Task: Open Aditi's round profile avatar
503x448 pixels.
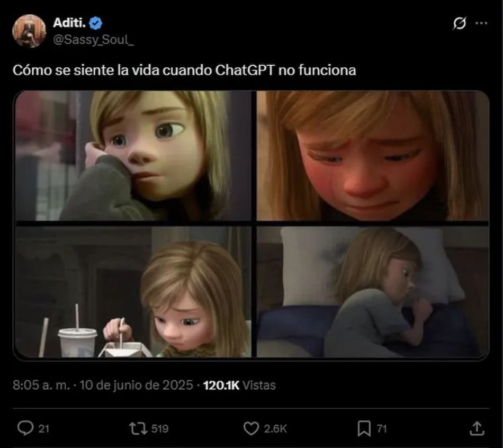Action: pos(29,31)
